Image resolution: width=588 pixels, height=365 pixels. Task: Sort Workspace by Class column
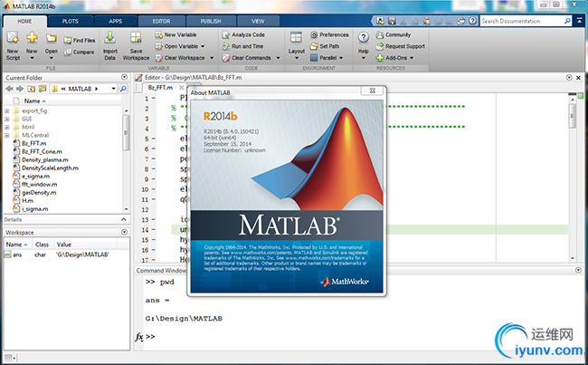(x=42, y=245)
